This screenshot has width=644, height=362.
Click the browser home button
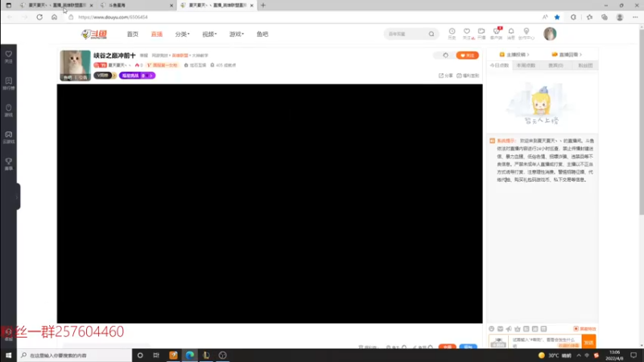pyautogui.click(x=54, y=17)
